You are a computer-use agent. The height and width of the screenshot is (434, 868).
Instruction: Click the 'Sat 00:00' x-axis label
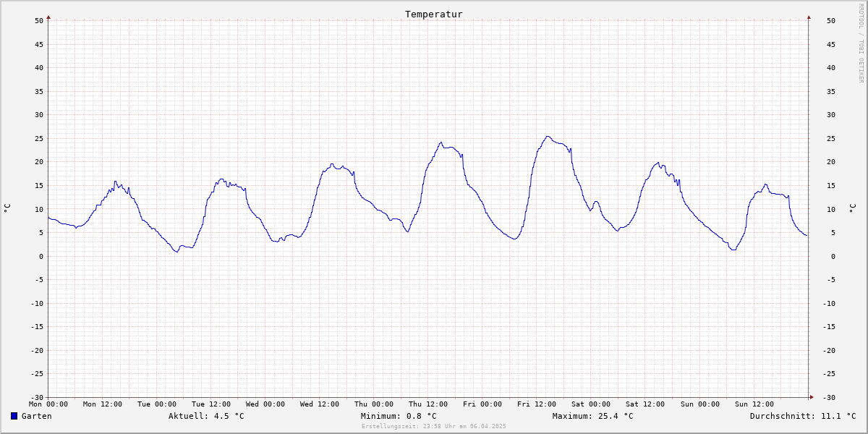tap(591, 404)
